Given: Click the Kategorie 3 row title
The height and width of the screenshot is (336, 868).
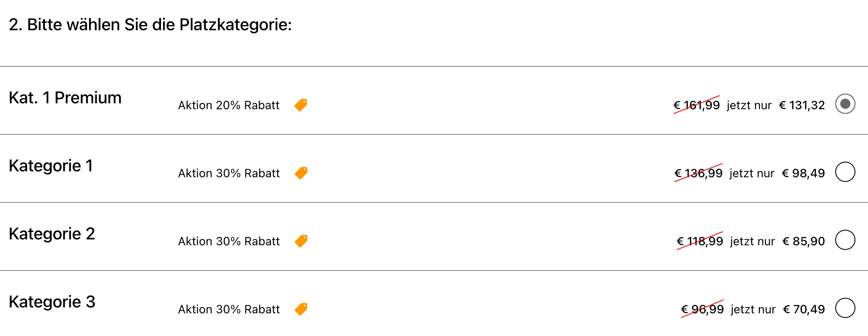Looking at the screenshot, I should tap(52, 302).
